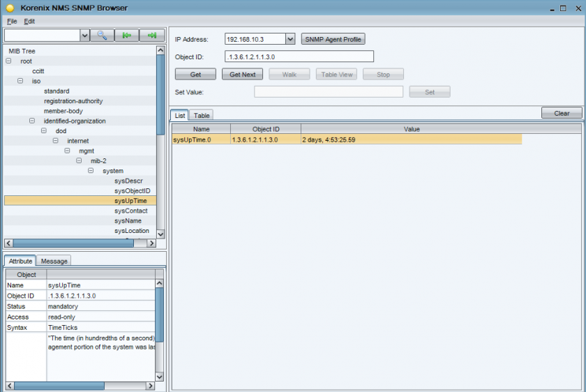
Task: Select member-body tree item
Action: pyautogui.click(x=63, y=111)
